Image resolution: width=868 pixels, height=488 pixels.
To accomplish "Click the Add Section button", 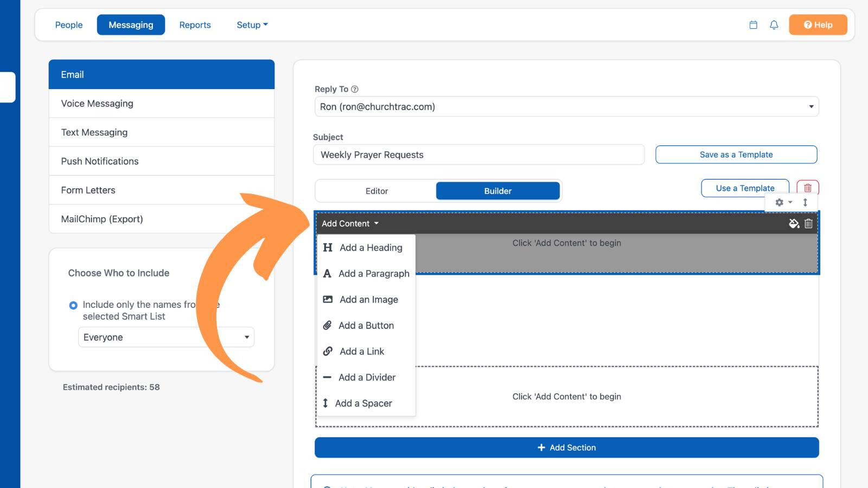I will point(566,447).
